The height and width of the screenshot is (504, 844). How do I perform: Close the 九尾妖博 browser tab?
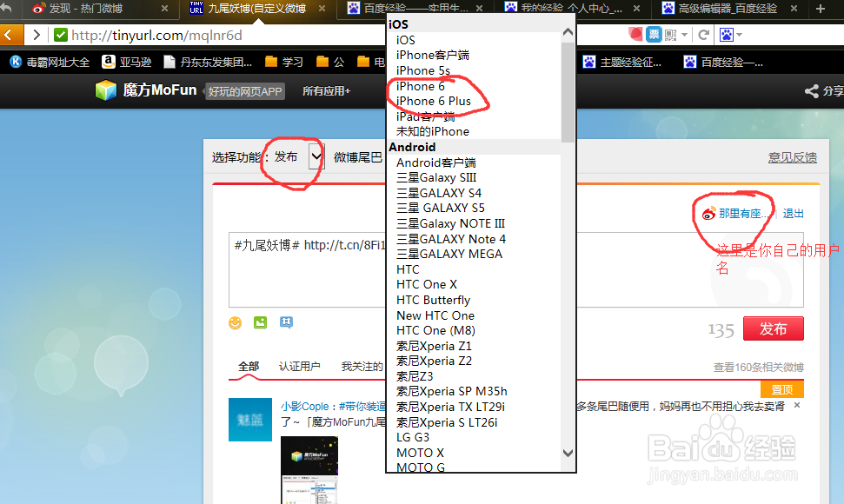322,8
